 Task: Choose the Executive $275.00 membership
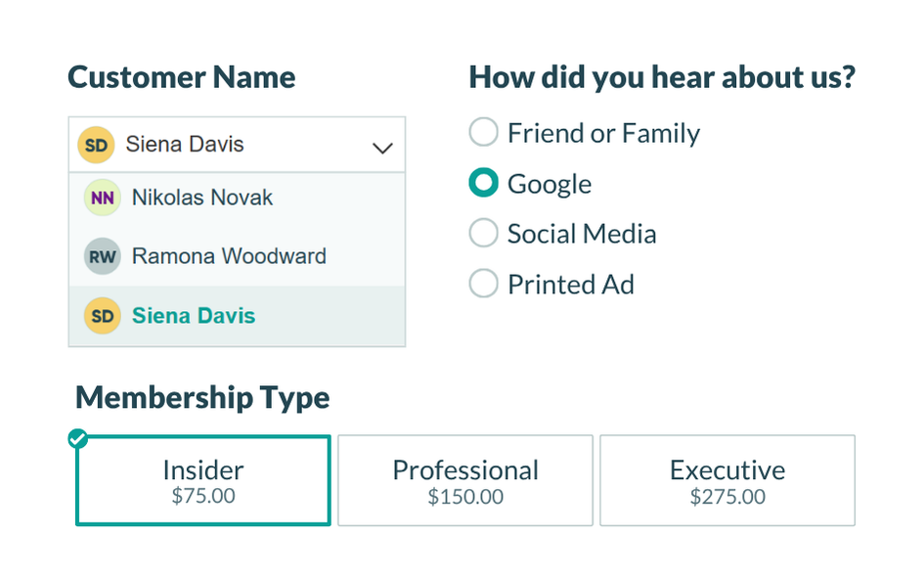[x=727, y=480]
